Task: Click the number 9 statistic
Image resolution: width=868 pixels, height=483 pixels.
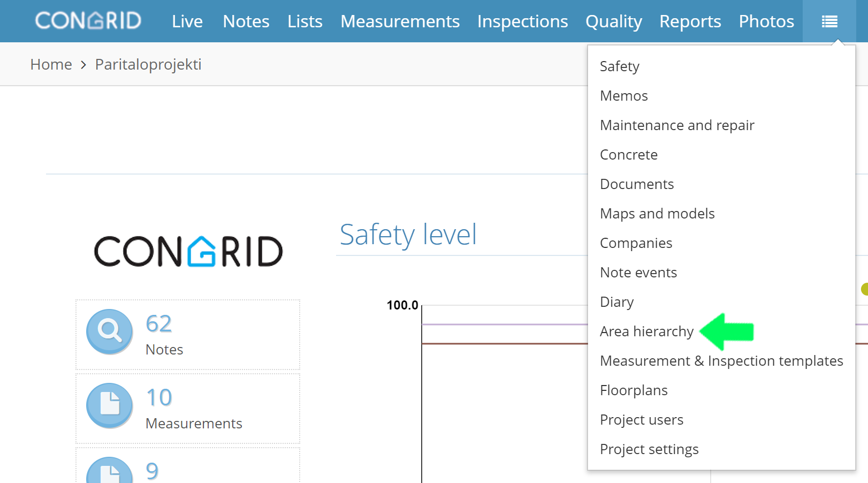Action: click(x=152, y=471)
